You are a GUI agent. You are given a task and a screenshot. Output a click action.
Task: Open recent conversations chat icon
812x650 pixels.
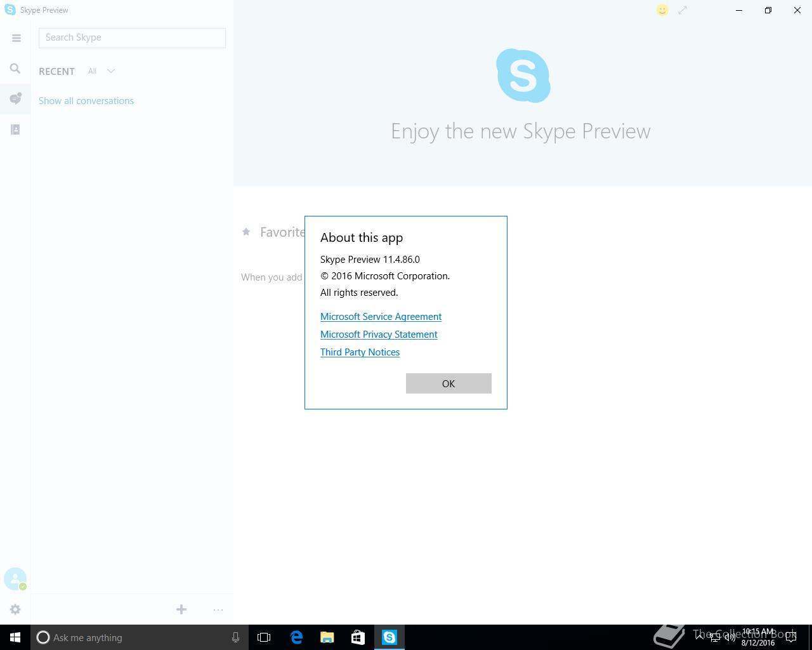pyautogui.click(x=15, y=99)
